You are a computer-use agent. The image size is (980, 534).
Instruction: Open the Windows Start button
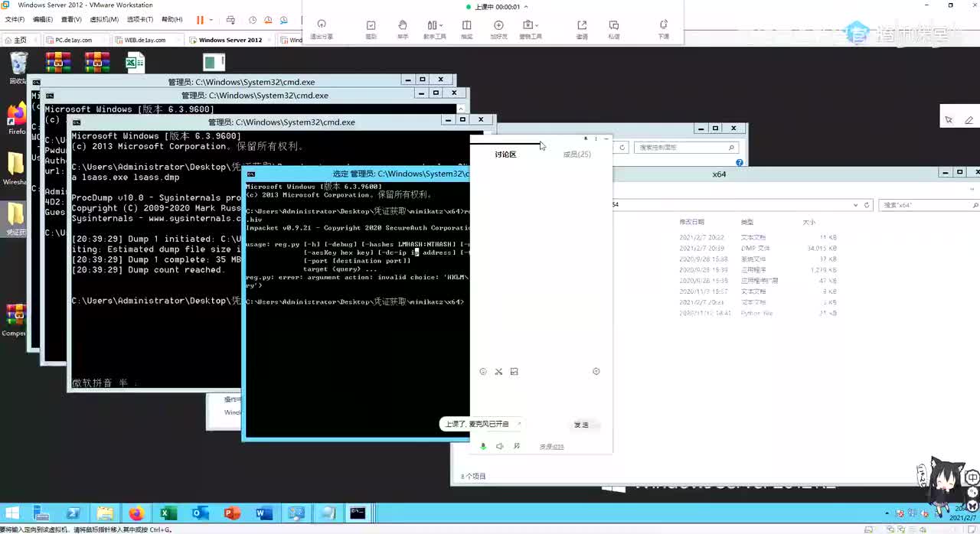(14, 513)
